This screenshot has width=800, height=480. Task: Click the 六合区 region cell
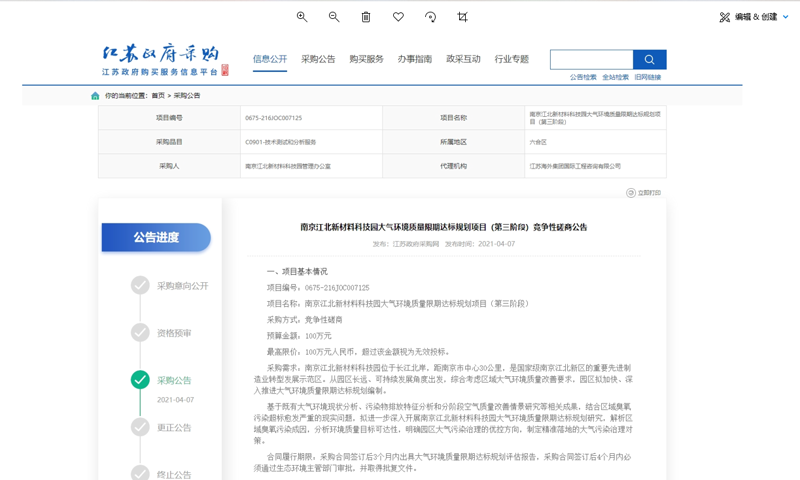pos(595,142)
